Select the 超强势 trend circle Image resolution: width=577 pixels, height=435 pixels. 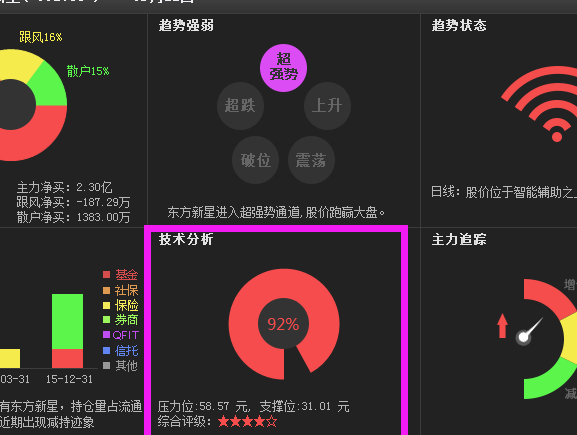pyautogui.click(x=283, y=68)
